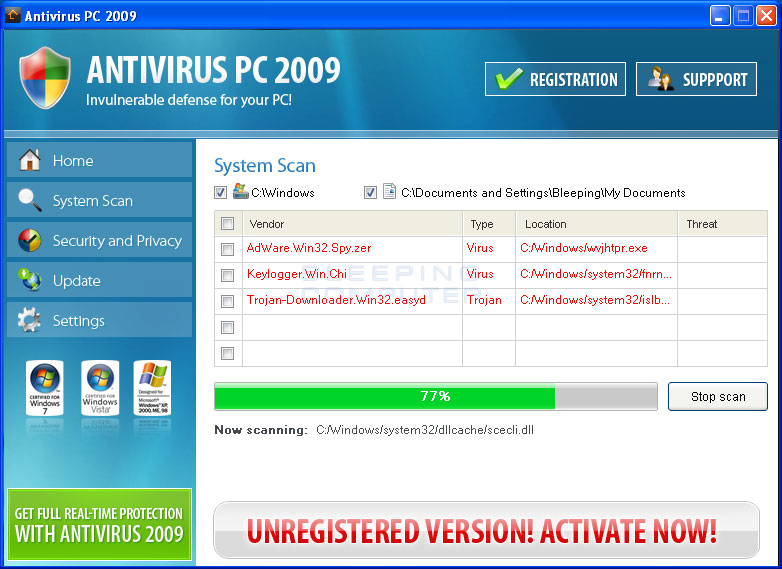Sort by the Vendor column header

(x=353, y=224)
